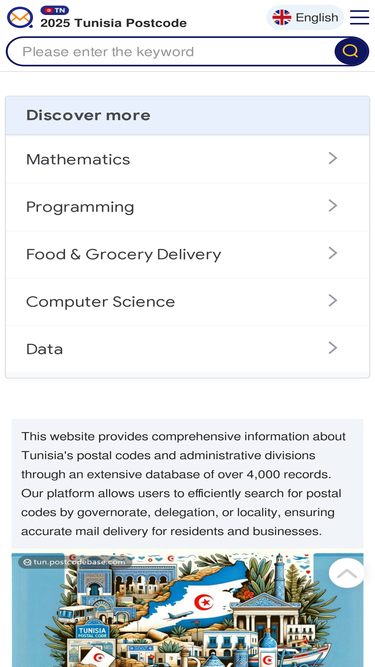Image resolution: width=375 pixels, height=667 pixels.
Task: Expand the Mathematics chevron arrow
Action: (332, 158)
